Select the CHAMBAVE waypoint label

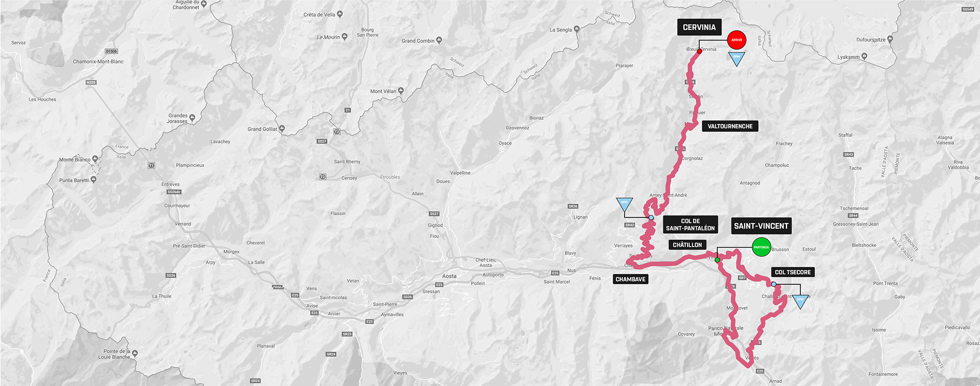coord(630,279)
